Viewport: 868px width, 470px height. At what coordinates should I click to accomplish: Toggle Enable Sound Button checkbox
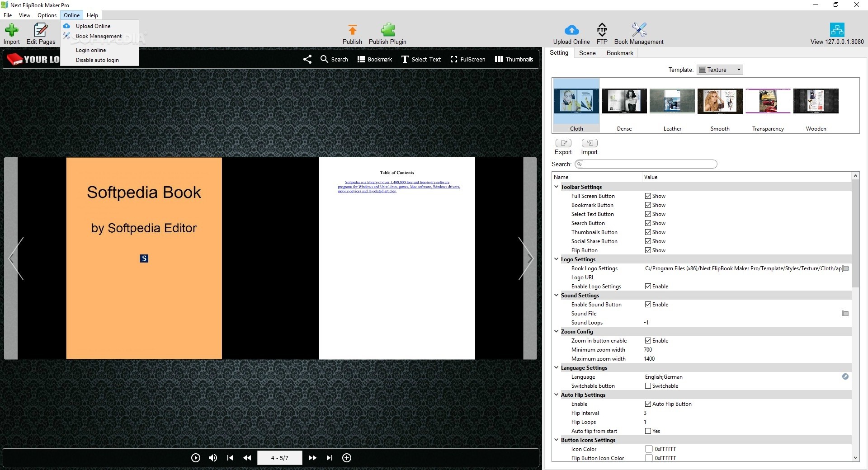tap(648, 305)
